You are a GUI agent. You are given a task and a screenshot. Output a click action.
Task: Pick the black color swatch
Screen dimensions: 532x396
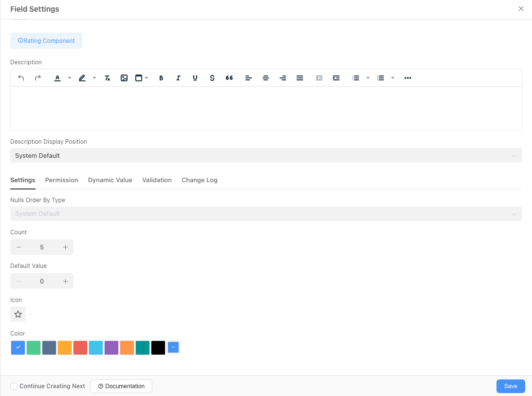pyautogui.click(x=158, y=348)
